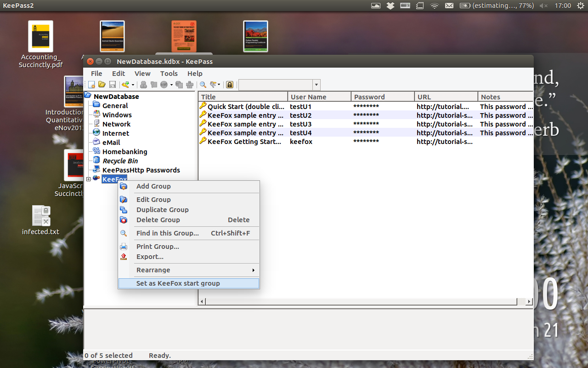Viewport: 588px width, 368px height.
Task: Lock the workspace with the padlock icon
Action: point(229,85)
